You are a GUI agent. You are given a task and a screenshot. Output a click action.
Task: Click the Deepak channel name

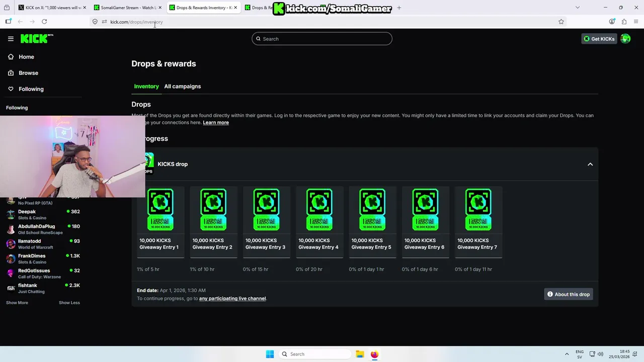coord(27,212)
